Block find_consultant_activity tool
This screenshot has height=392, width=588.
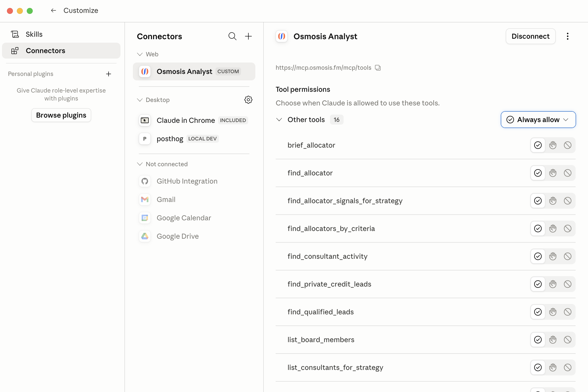tap(567, 256)
